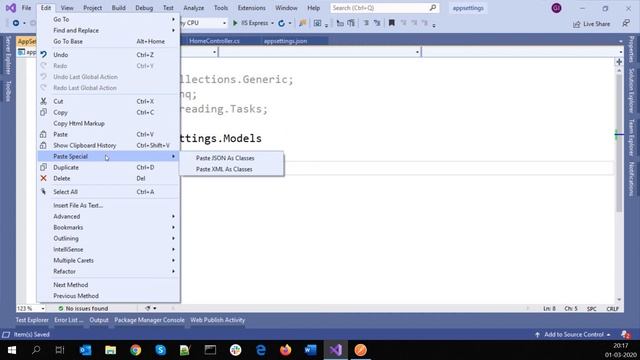Viewport: 640px width, 360px height.
Task: Click the Copy icon in Edit menu
Action: tap(44, 112)
